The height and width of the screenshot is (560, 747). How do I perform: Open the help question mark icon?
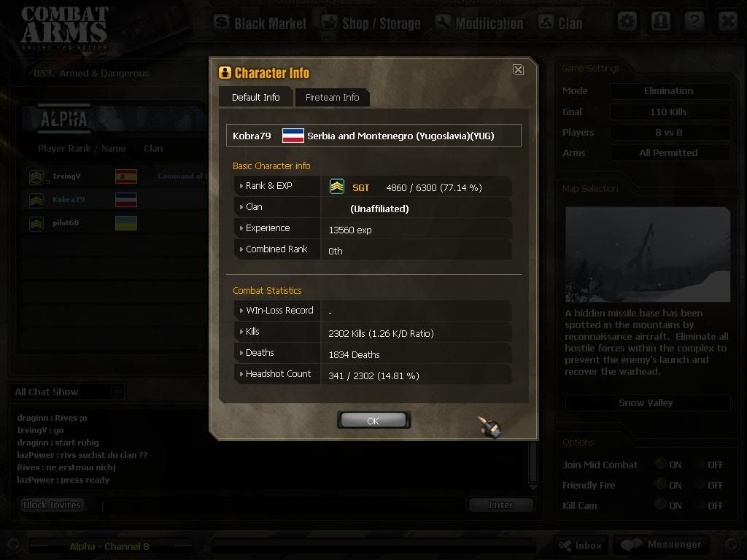pos(694,21)
